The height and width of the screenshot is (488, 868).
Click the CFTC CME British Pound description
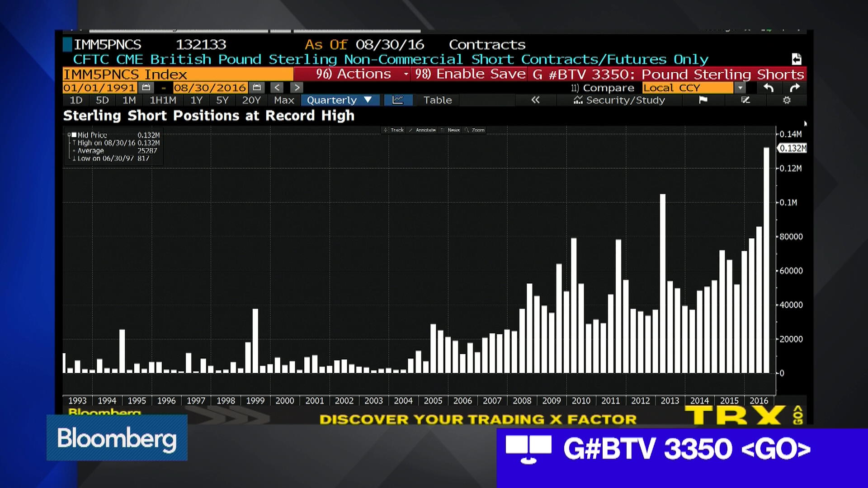[x=391, y=59]
